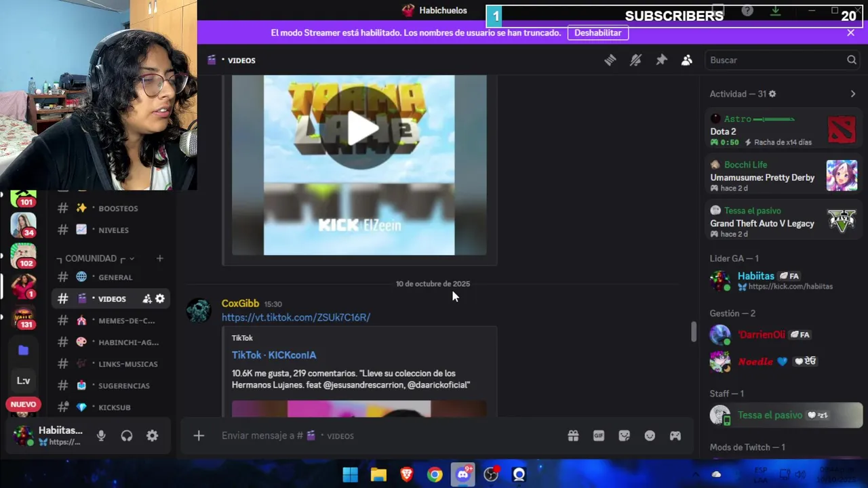Image resolution: width=868 pixels, height=488 pixels.
Task: Select server with 34 notification badge
Action: click(x=23, y=225)
